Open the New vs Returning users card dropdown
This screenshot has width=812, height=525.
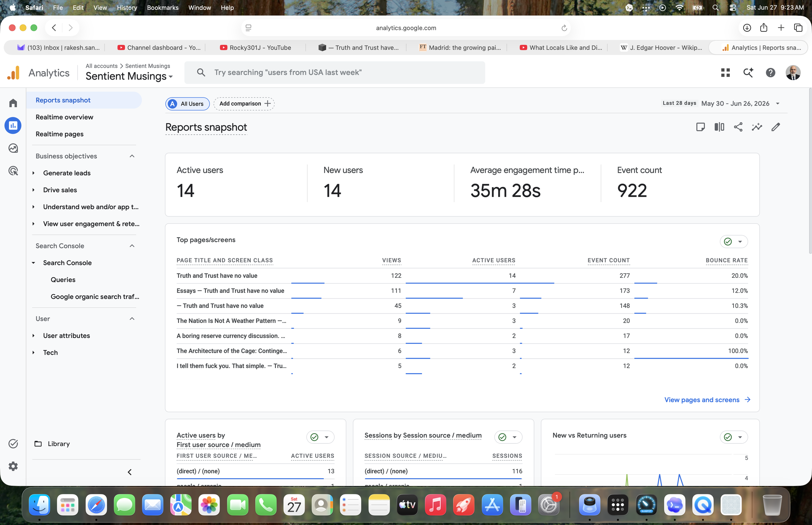(734, 437)
